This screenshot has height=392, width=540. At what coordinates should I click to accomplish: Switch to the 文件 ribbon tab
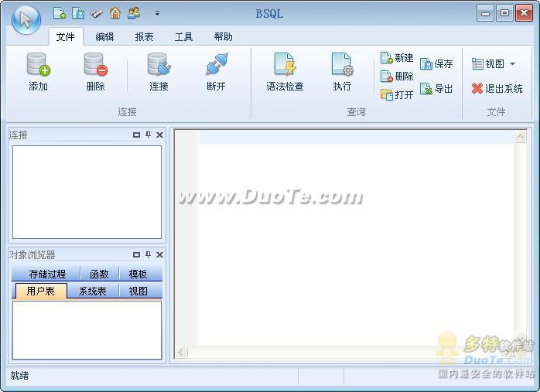[66, 37]
